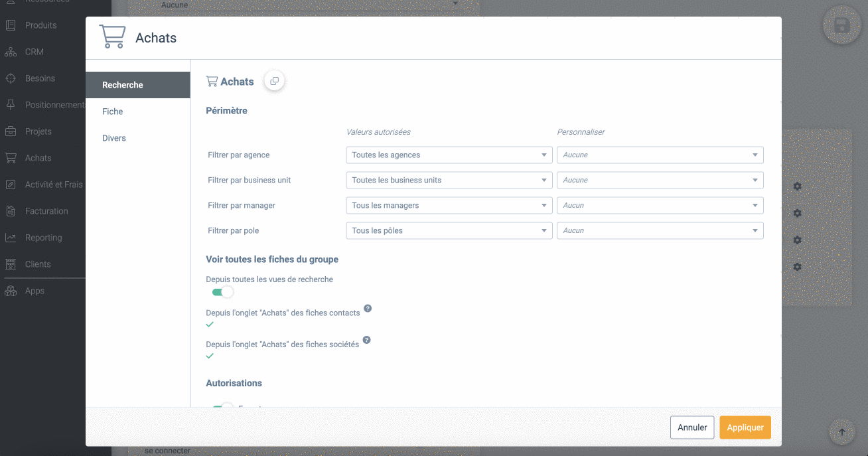Open the Tous les managers dropdown

[449, 205]
